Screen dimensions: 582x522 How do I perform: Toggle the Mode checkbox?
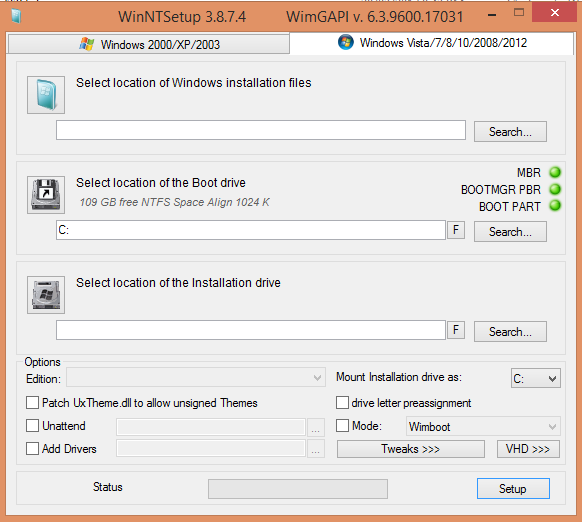pos(342,425)
